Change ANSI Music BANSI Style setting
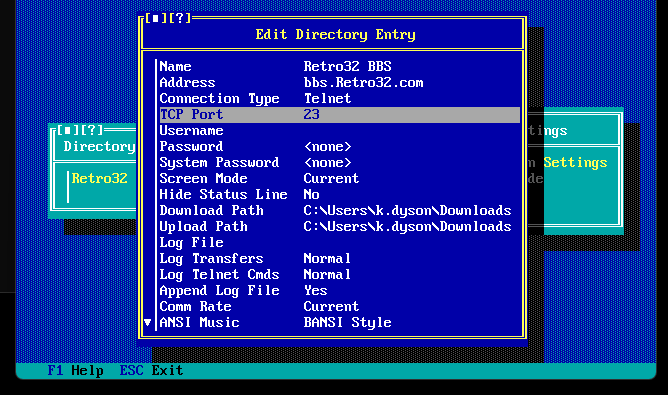The image size is (668, 395). (347, 323)
